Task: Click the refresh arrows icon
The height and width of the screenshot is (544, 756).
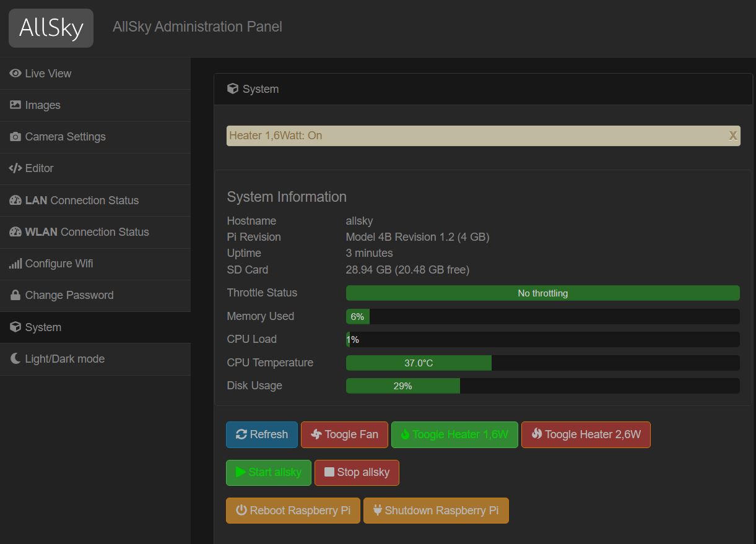Action: [x=241, y=434]
